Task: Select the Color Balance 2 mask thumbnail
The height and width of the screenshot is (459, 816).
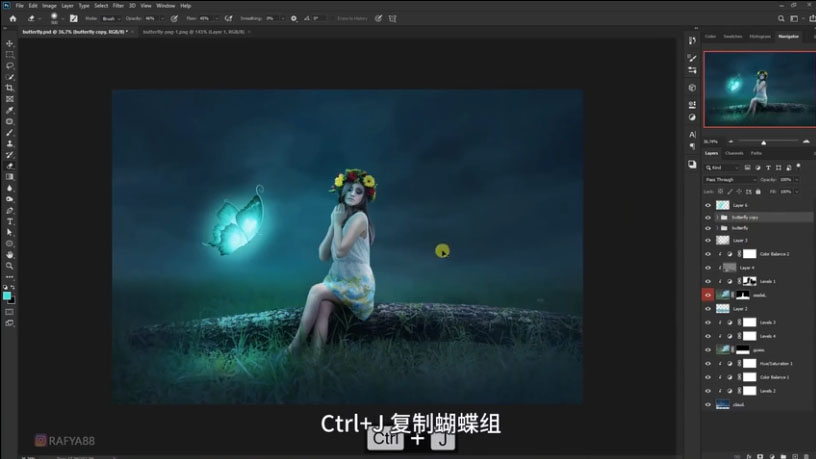Action: (x=749, y=254)
